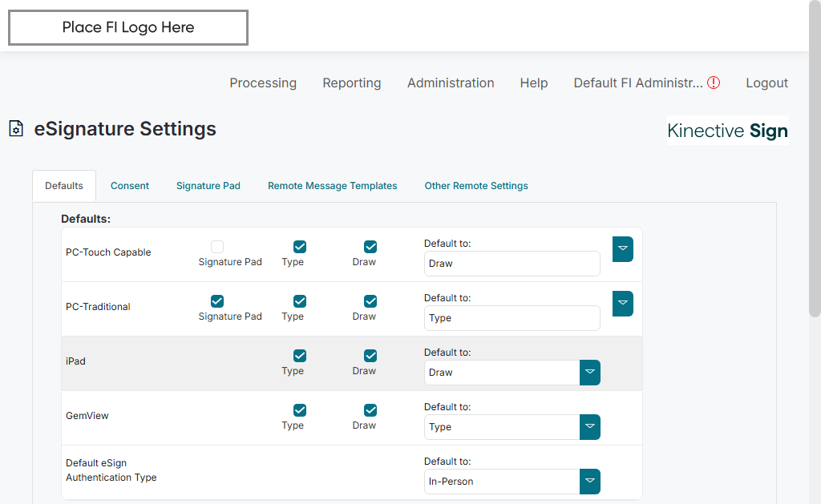Click the eSignature Settings page icon
This screenshot has height=504, width=821.
coord(16,129)
